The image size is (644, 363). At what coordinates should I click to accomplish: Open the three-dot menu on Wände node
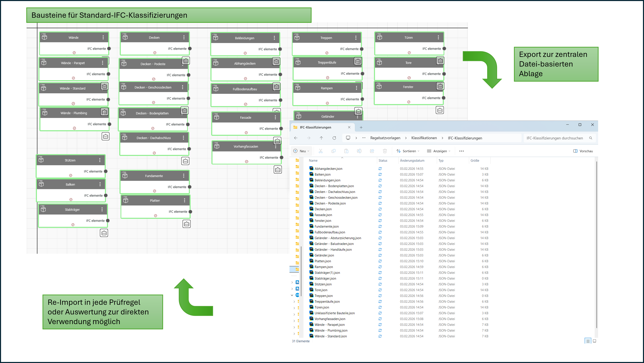pyautogui.click(x=103, y=38)
